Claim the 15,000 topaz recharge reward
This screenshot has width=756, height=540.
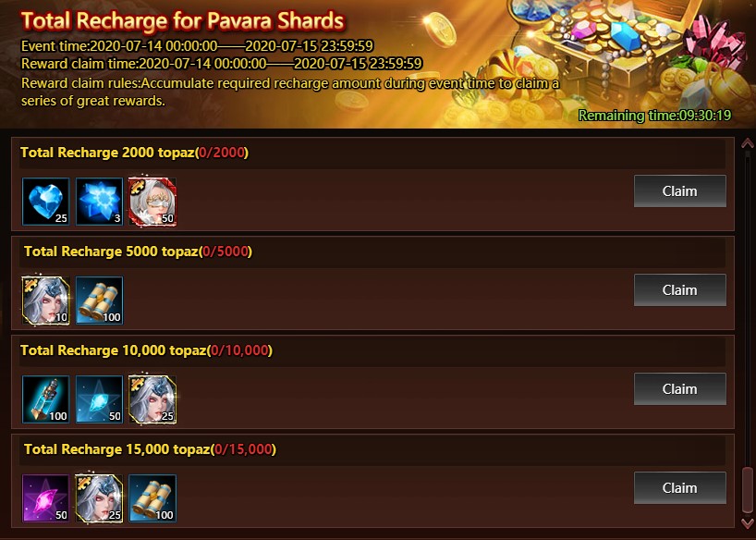click(x=680, y=488)
